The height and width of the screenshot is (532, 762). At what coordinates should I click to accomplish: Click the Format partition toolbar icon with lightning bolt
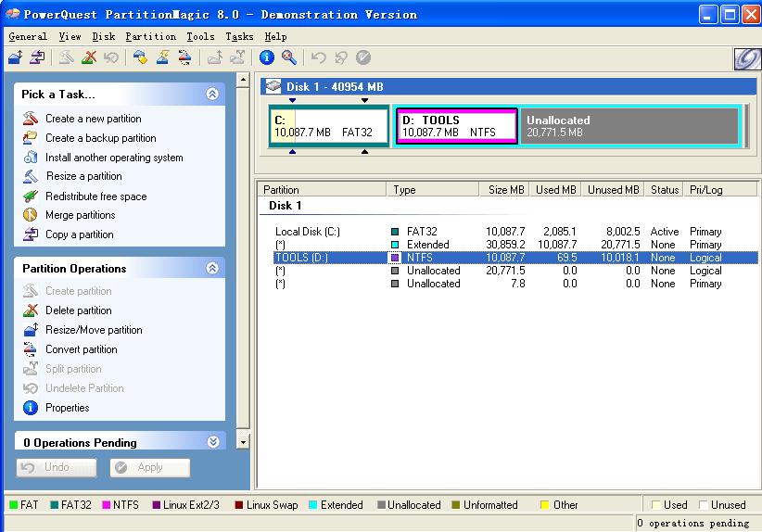pos(163,57)
